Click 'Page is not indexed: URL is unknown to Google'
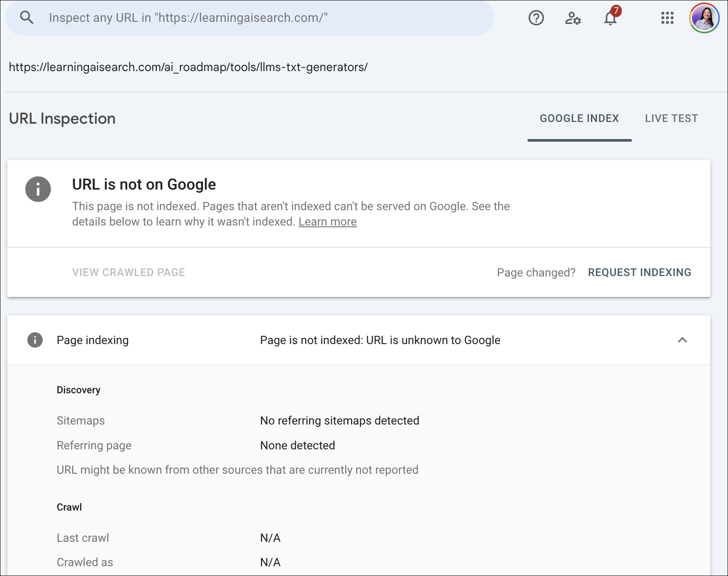Screen dimensions: 728x576 click(380, 340)
